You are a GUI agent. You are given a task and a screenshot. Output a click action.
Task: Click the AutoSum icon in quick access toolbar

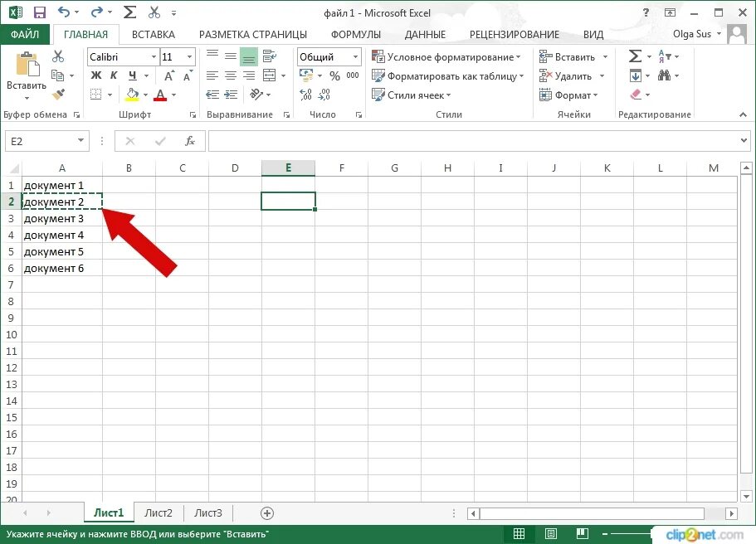(129, 12)
